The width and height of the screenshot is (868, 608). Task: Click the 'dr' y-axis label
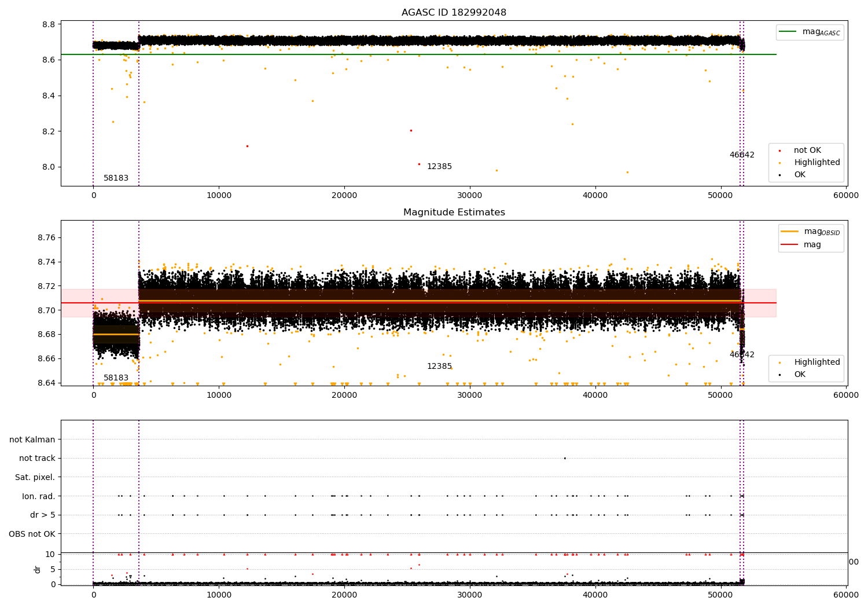pyautogui.click(x=38, y=569)
